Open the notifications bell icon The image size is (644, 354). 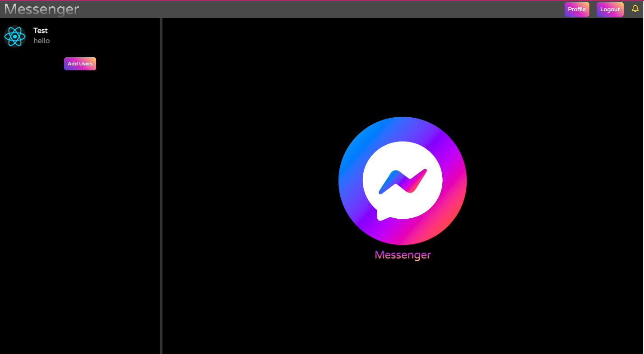point(635,9)
